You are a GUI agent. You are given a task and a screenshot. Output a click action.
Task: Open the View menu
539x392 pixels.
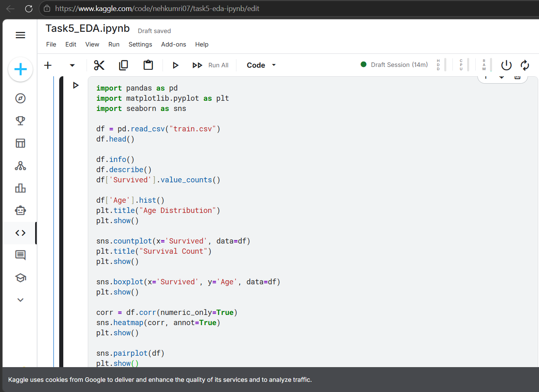(92, 44)
